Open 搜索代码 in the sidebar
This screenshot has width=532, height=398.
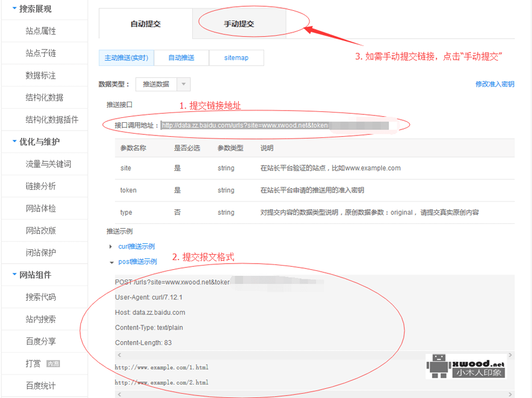pos(41,297)
